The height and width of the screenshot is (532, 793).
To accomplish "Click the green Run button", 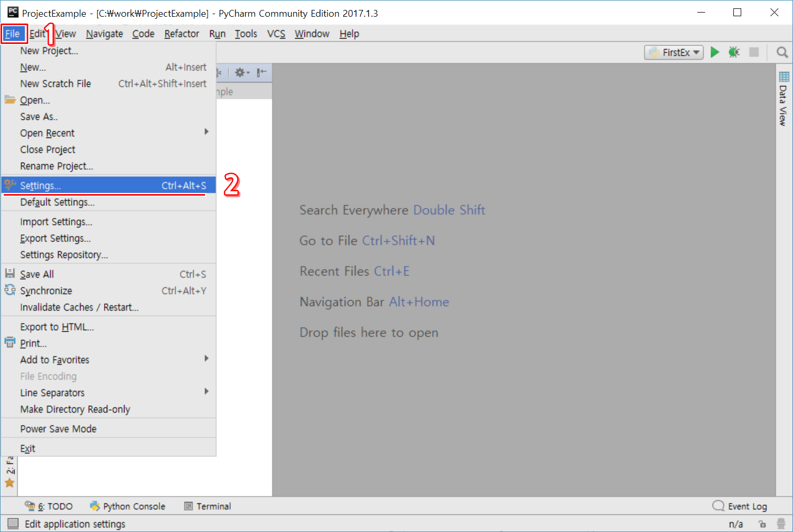I will pyautogui.click(x=715, y=52).
